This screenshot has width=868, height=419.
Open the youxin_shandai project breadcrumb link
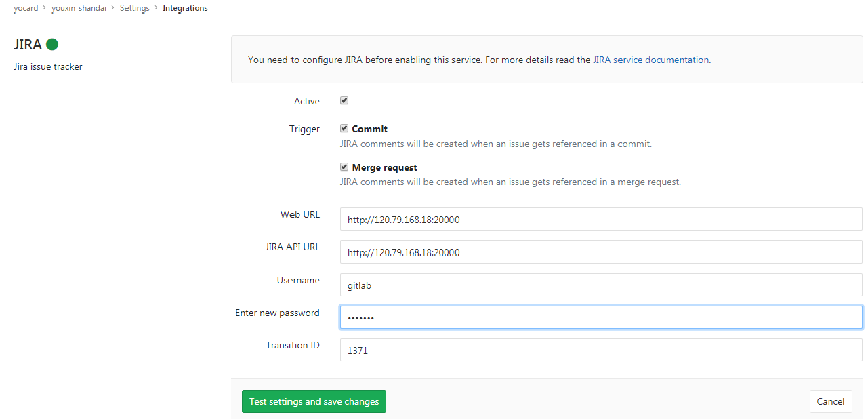79,7
